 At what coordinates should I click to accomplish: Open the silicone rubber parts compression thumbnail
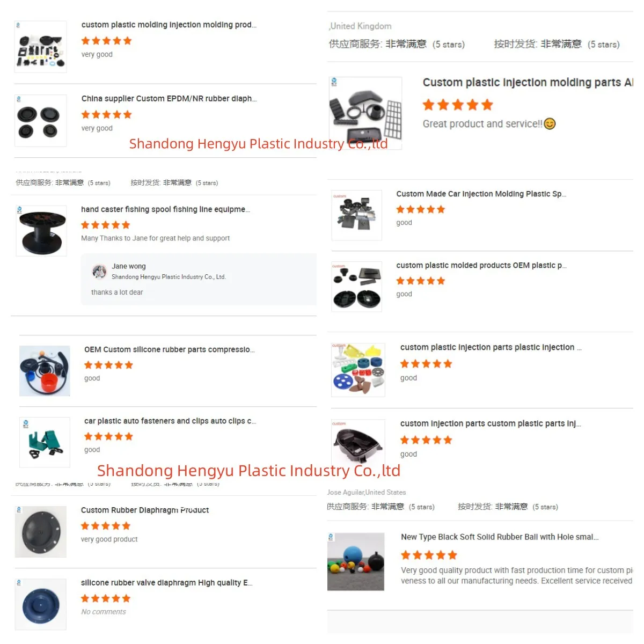tap(45, 371)
